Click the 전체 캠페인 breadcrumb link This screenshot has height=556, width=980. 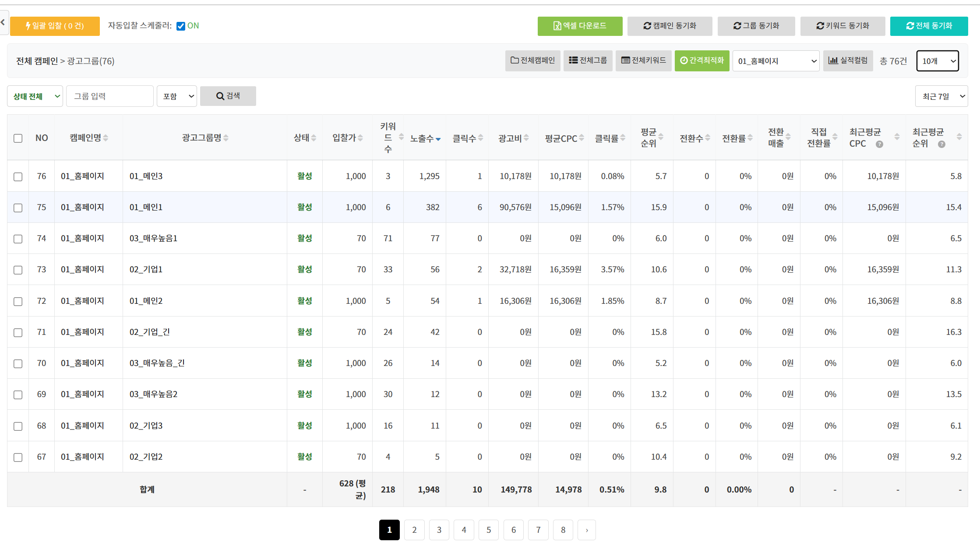click(x=37, y=61)
